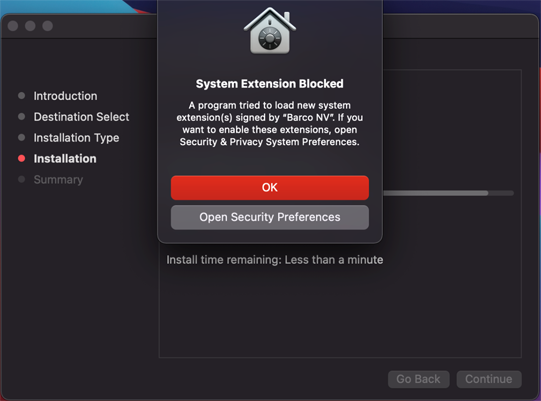
Task: Click the installation progress bar
Action: [x=448, y=193]
